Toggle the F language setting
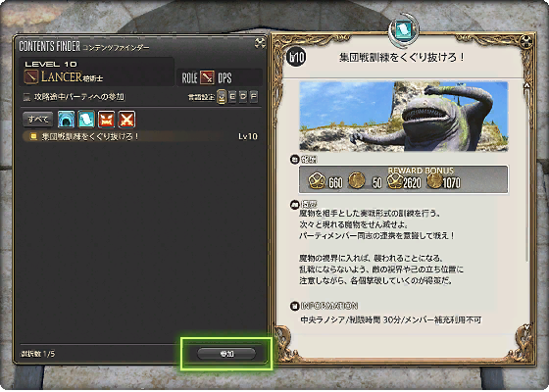The image size is (549, 392). [254, 96]
